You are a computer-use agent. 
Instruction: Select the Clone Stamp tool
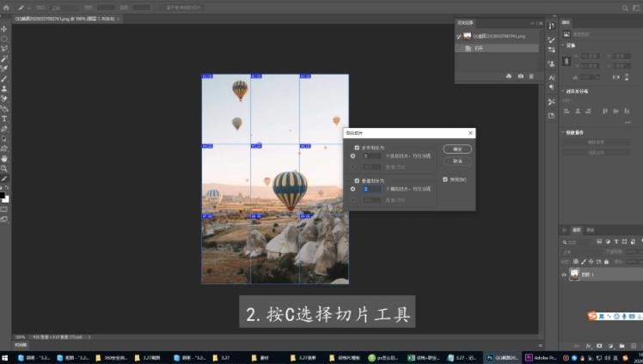pos(4,88)
